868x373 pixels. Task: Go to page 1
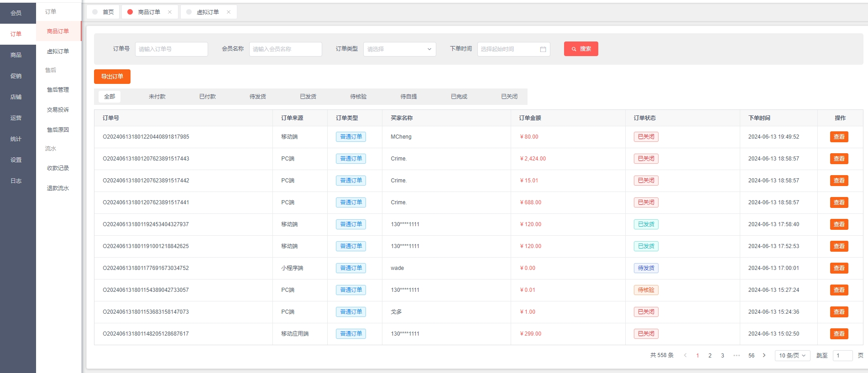(x=697, y=356)
